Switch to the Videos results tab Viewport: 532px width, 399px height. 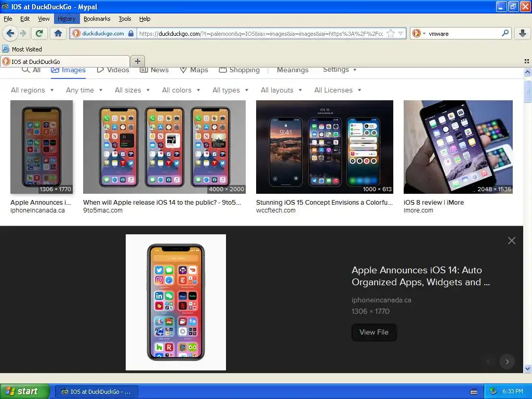click(113, 70)
